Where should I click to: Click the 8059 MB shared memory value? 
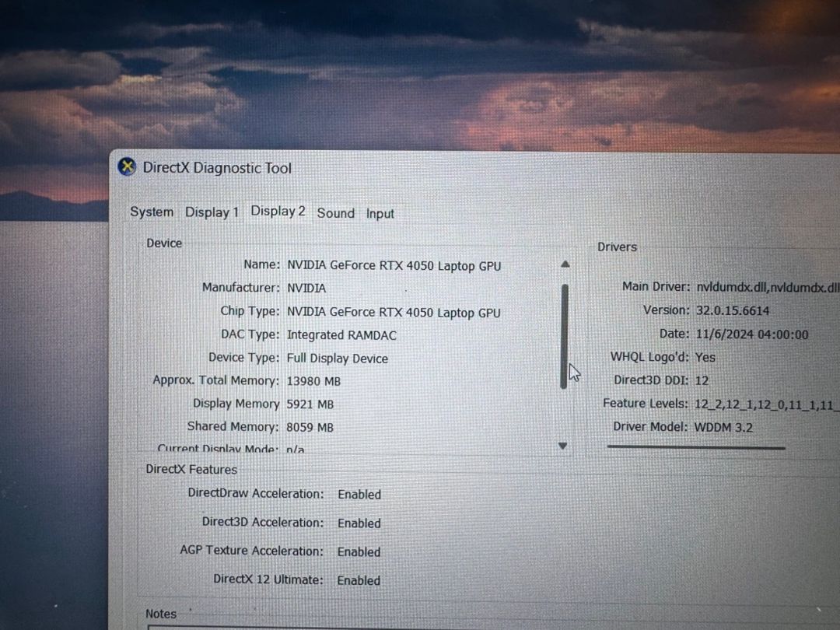[310, 428]
